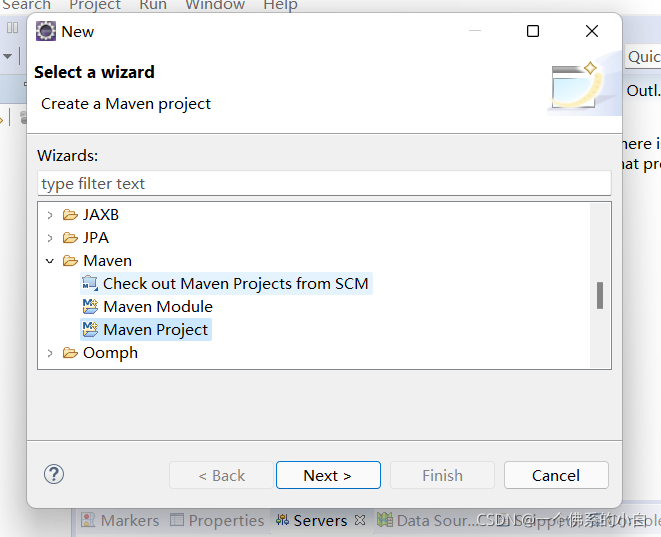Switch to the Properties tab
Image resolution: width=661 pixels, height=537 pixels.
[x=218, y=521]
